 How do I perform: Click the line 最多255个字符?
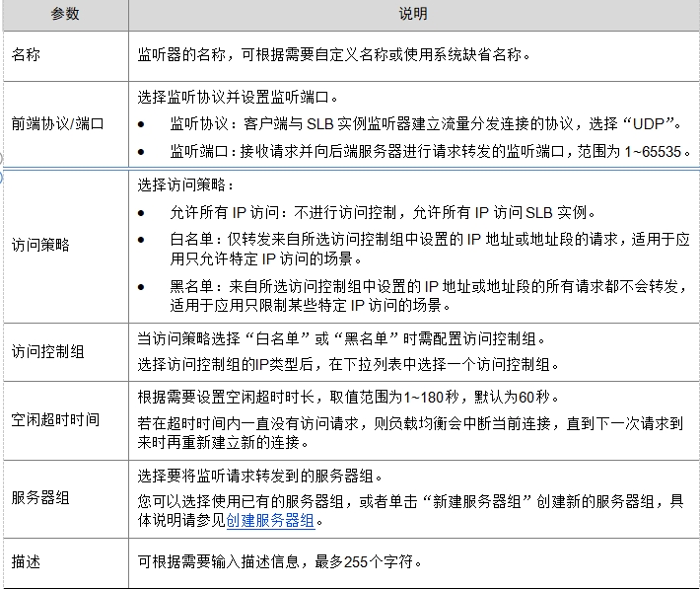tap(279, 561)
